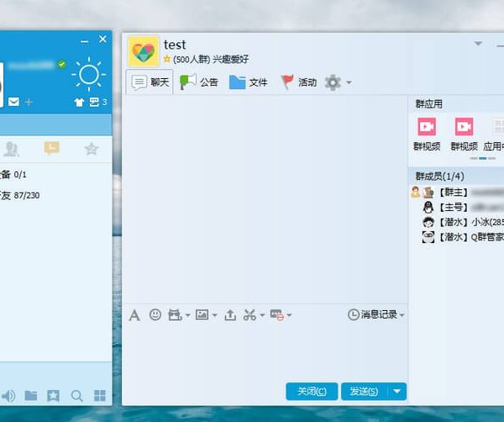
Task: Open the mail envelope icon in profile
Action: pyautogui.click(x=13, y=102)
